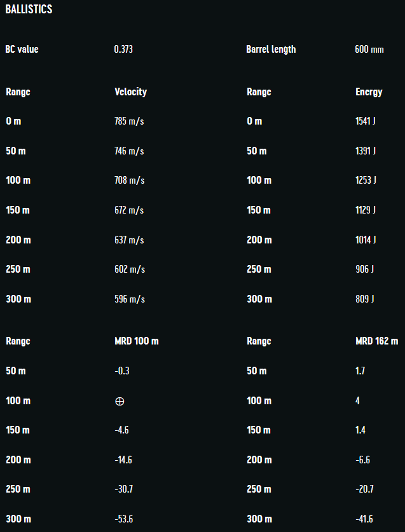The image size is (405, 532).
Task: Select the 785 m/s muzzle velocity value
Action: coord(129,121)
